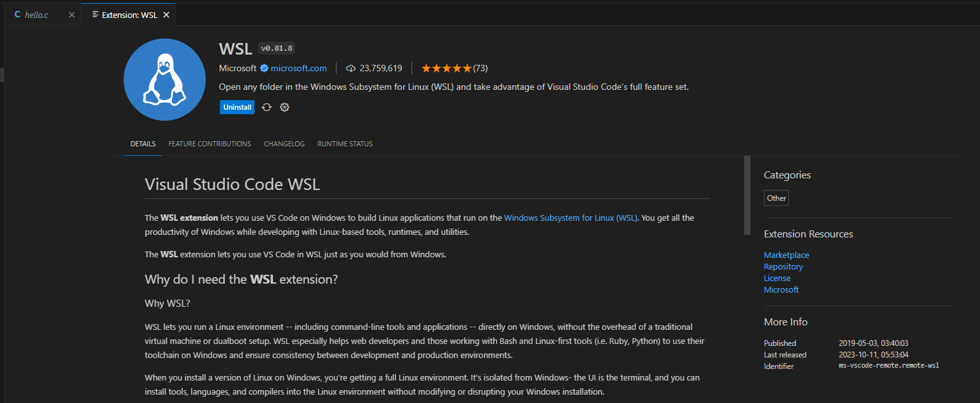Open the microsoft.com publisher link
The image size is (980, 403).
point(299,68)
